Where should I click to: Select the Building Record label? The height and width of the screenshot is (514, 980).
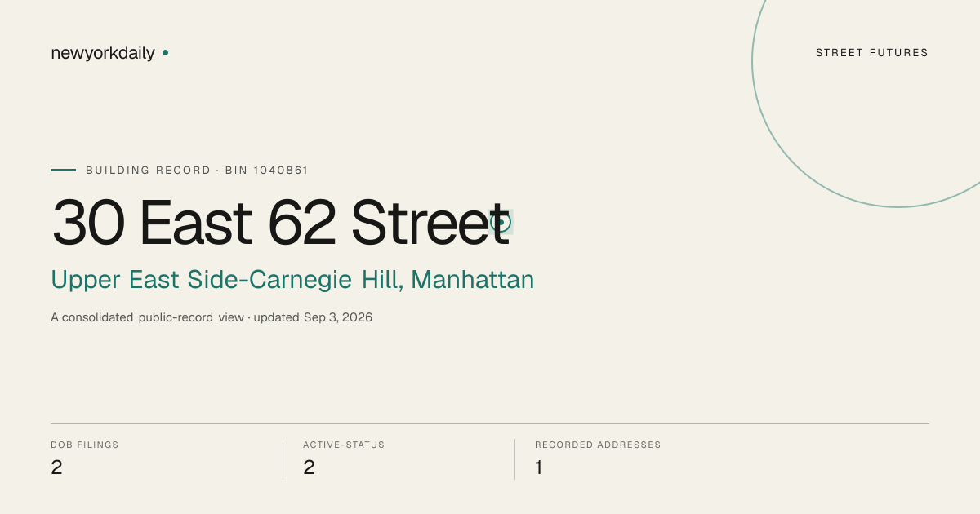click(x=149, y=171)
